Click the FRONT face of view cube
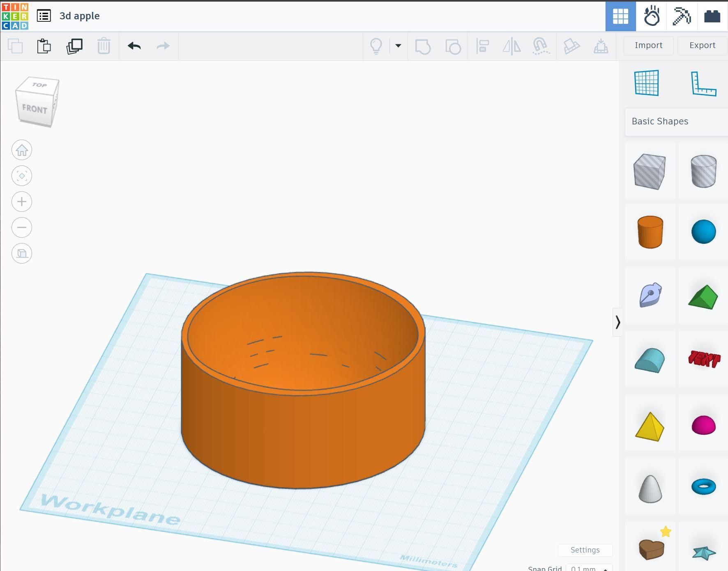Screen dimensions: 728x571 (35, 109)
